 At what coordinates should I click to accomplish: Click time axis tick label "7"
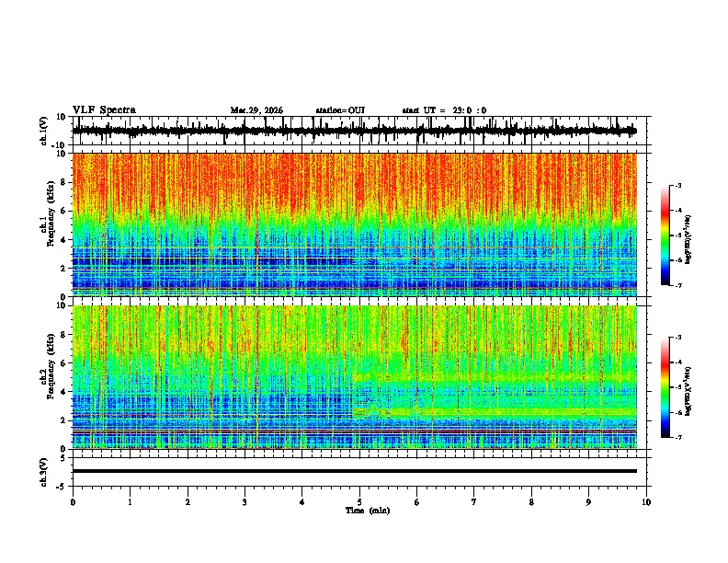474,502
